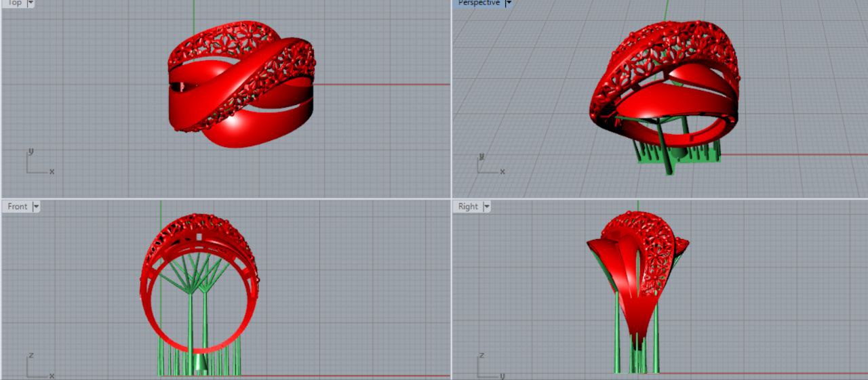
Task: Click the Front viewport title label
Action: click(x=18, y=207)
